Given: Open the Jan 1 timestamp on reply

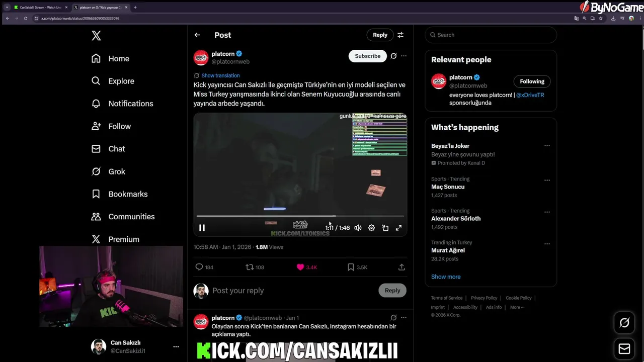Looking at the screenshot, I should click(x=292, y=318).
